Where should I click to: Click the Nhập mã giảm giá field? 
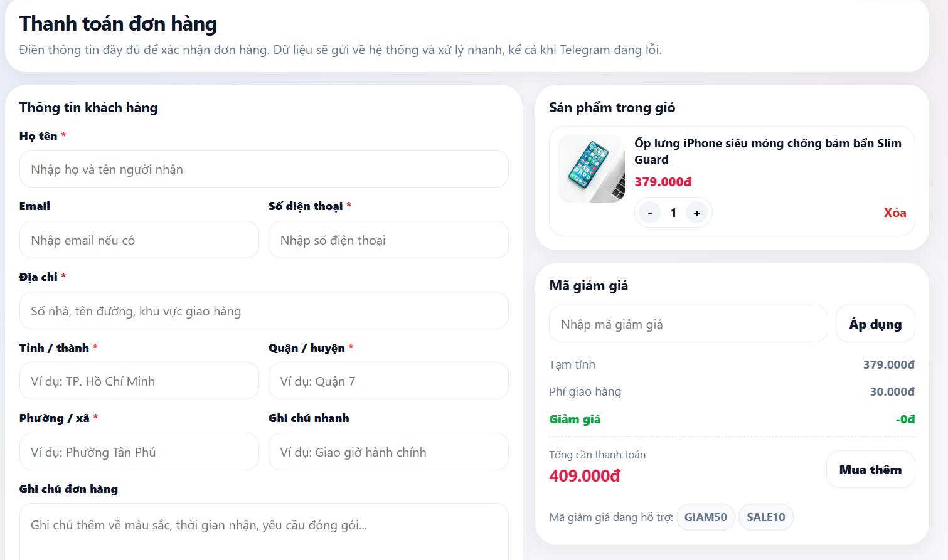(688, 324)
